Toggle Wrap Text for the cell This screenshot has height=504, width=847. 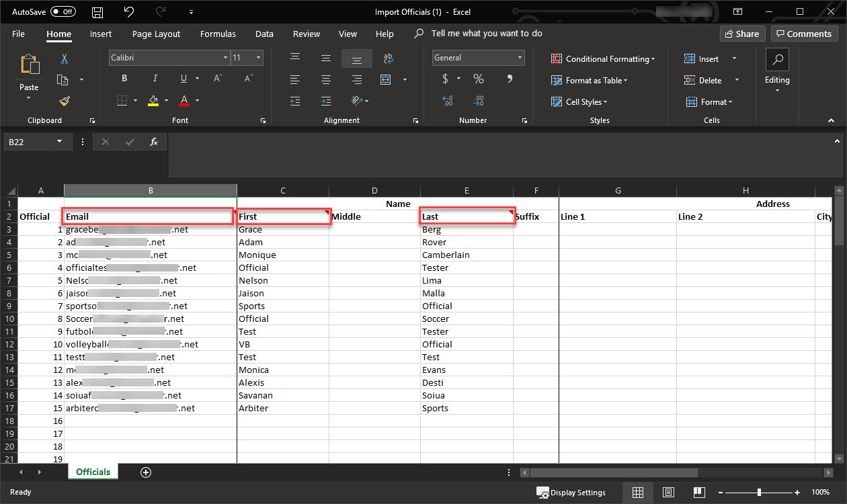pos(388,58)
